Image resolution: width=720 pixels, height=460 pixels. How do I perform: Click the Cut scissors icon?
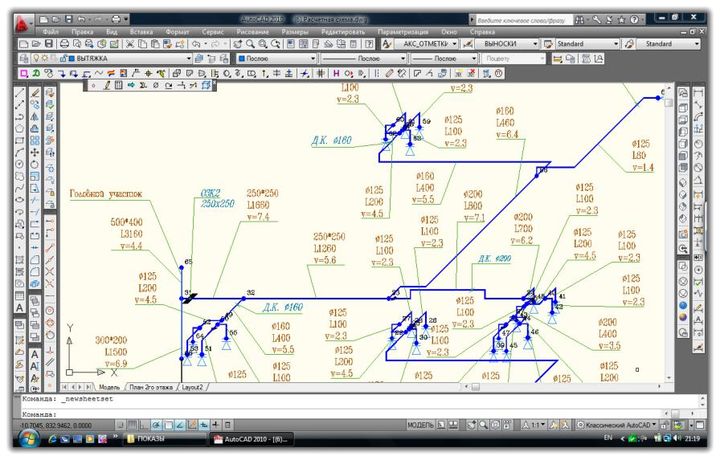(130, 44)
